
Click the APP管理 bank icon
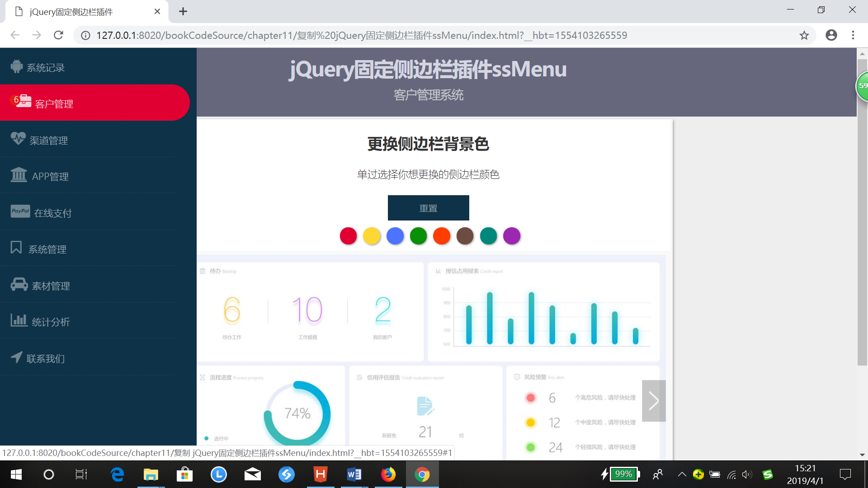pos(18,175)
